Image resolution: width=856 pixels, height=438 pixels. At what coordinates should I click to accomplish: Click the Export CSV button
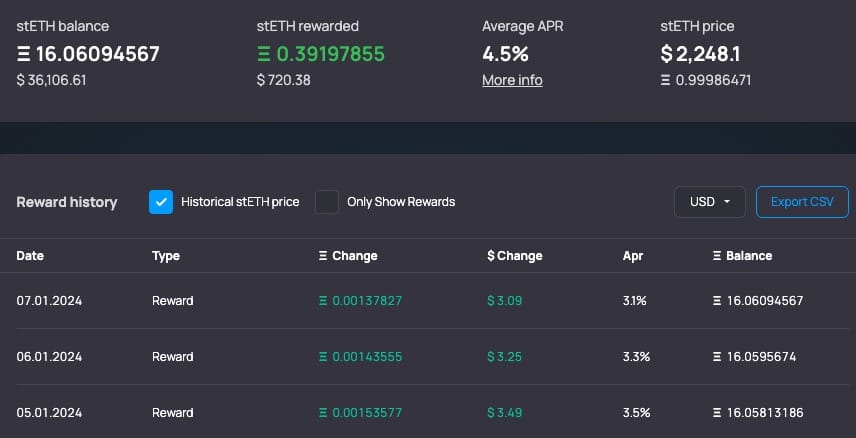point(802,202)
